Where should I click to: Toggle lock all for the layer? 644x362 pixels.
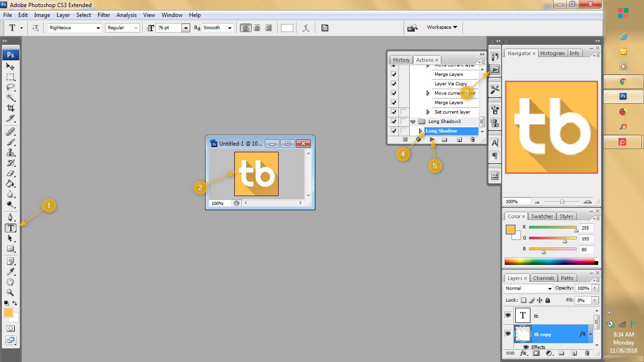(x=547, y=300)
